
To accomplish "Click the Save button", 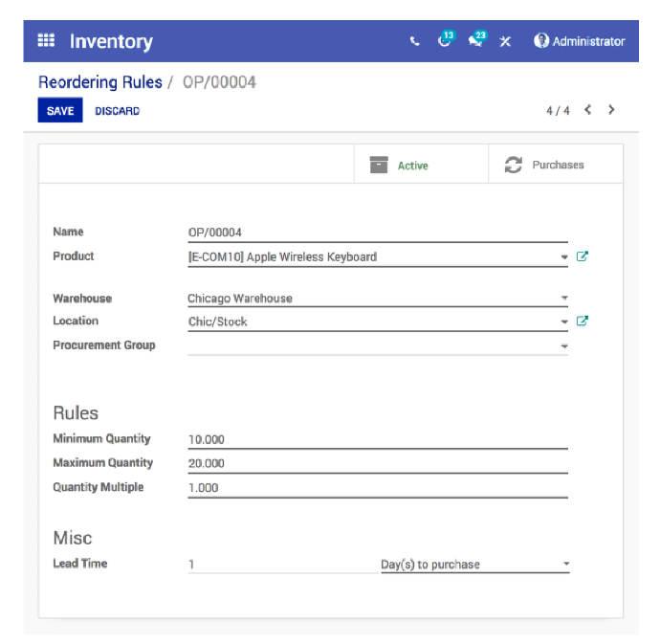I will tap(60, 111).
